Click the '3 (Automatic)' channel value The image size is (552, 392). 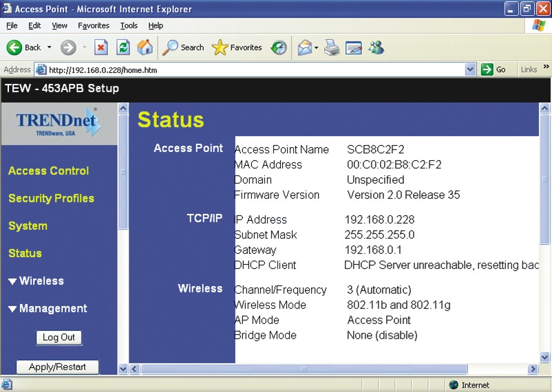tap(379, 290)
